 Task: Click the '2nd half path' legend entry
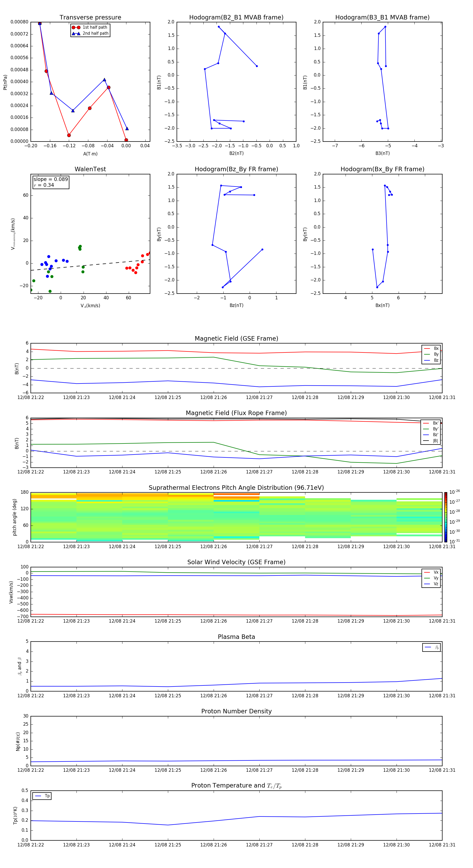(x=90, y=33)
